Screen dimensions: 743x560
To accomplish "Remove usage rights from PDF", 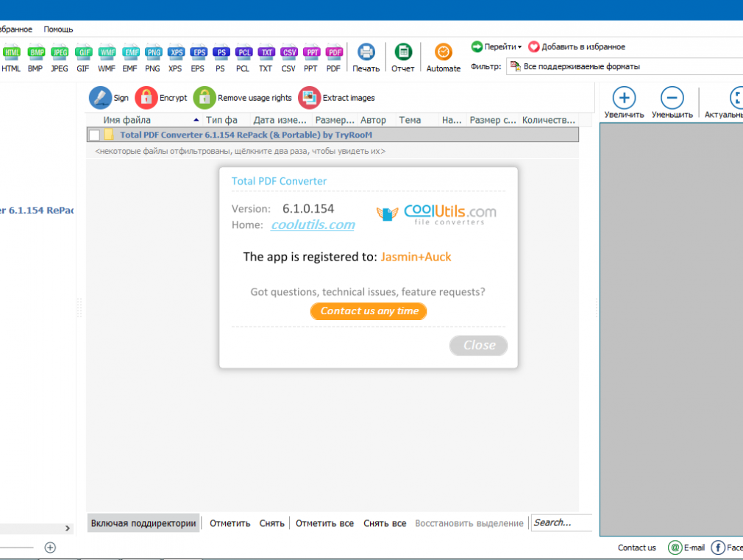I will tap(243, 98).
